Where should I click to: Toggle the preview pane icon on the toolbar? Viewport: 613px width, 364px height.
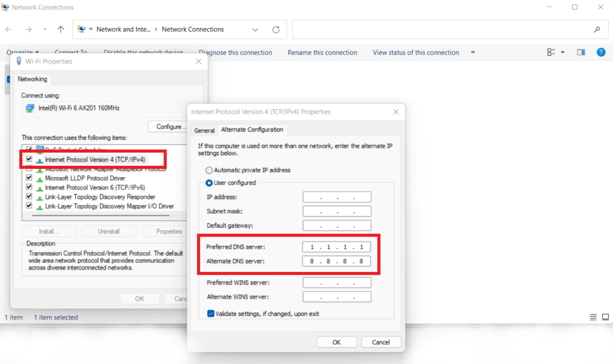click(580, 52)
